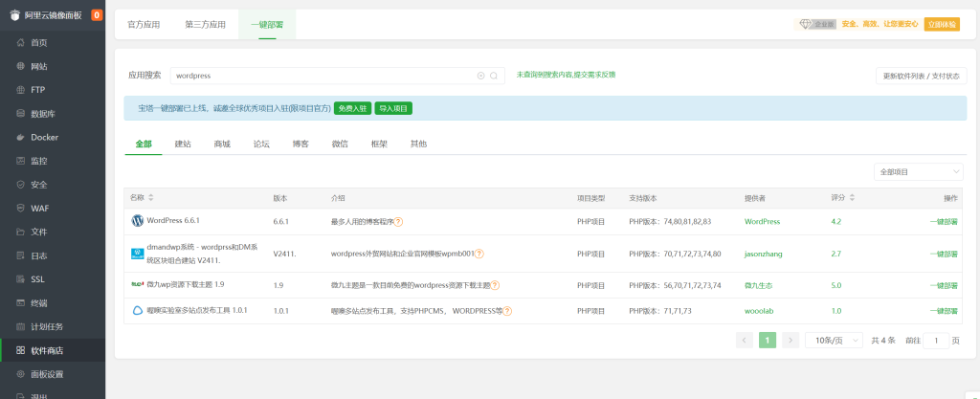Open the 微九生态 provider link
The height and width of the screenshot is (399, 980).
pos(758,285)
